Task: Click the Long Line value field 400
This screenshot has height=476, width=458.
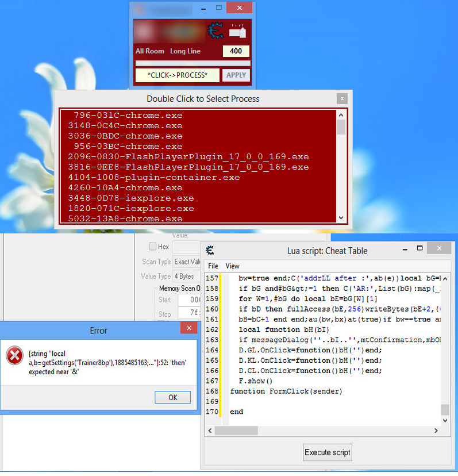Action: (x=236, y=51)
